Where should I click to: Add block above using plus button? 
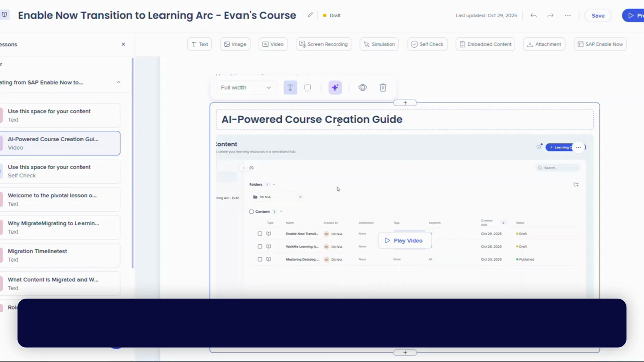coord(405,103)
